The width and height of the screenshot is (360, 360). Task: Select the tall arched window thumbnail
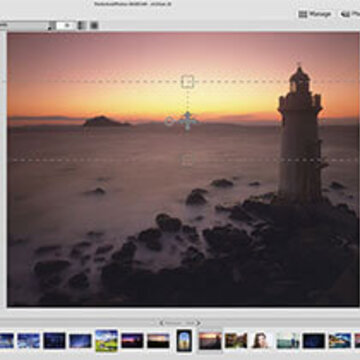pyautogui.click(x=184, y=340)
